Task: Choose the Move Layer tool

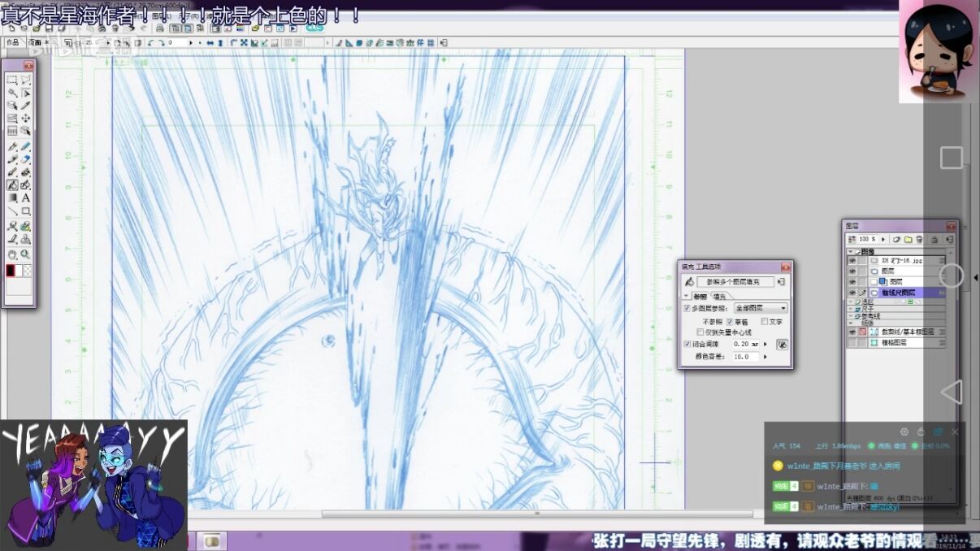Action: tap(26, 119)
